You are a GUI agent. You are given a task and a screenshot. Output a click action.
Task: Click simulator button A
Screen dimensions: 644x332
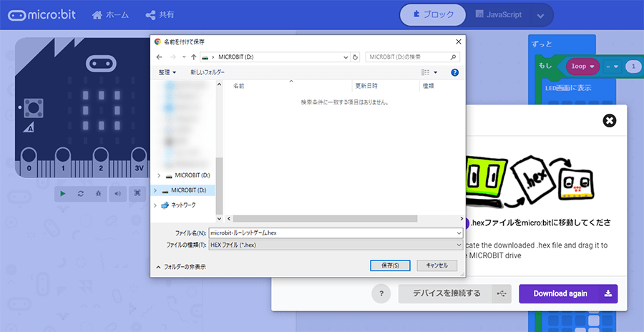point(31,109)
